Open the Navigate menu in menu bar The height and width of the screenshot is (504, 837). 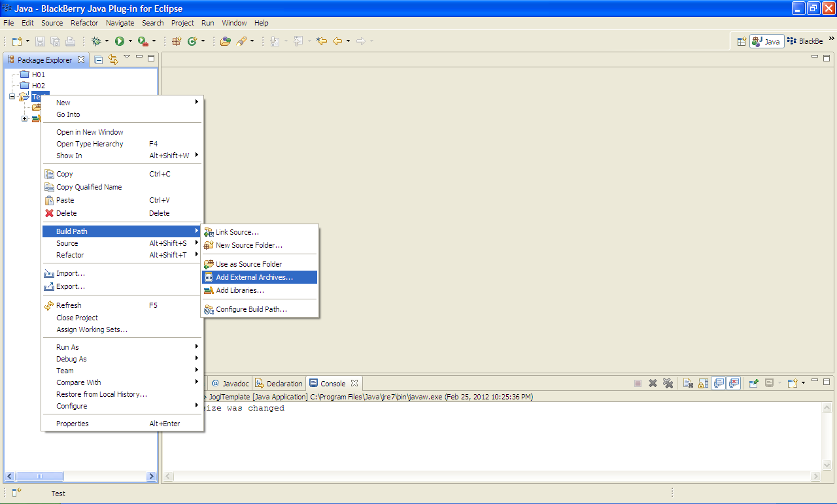tap(120, 23)
